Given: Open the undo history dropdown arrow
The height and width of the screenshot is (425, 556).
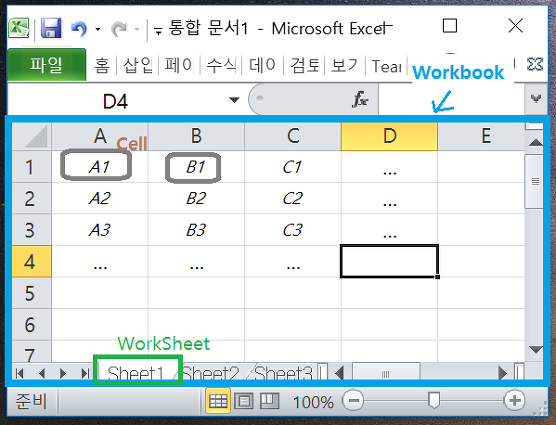Looking at the screenshot, I should [x=98, y=29].
